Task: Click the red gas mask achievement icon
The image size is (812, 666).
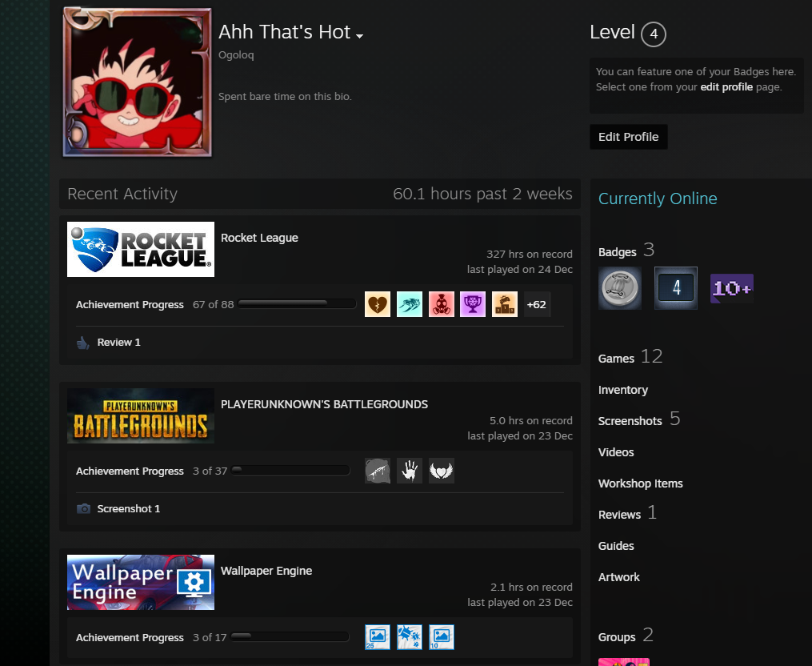Action: pyautogui.click(x=442, y=303)
